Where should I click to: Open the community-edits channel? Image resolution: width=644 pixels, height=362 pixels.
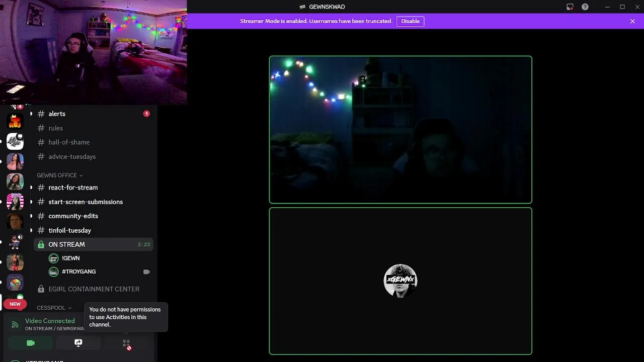(x=94, y=216)
